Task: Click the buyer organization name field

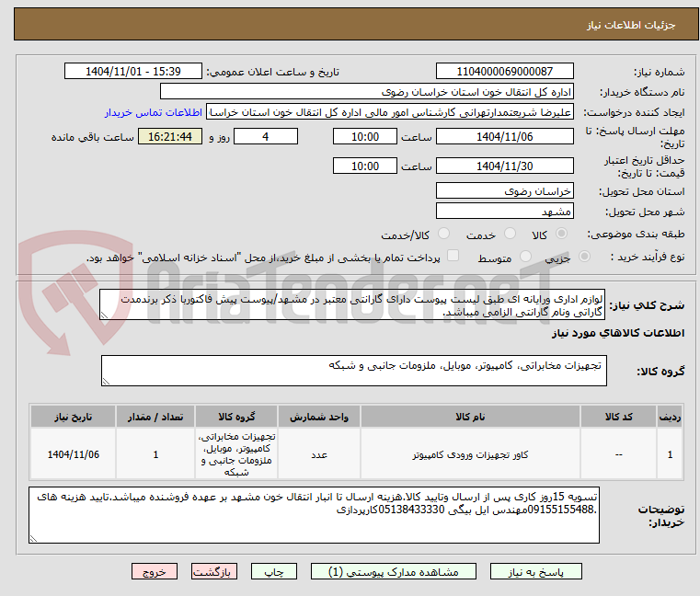Action: [367, 92]
